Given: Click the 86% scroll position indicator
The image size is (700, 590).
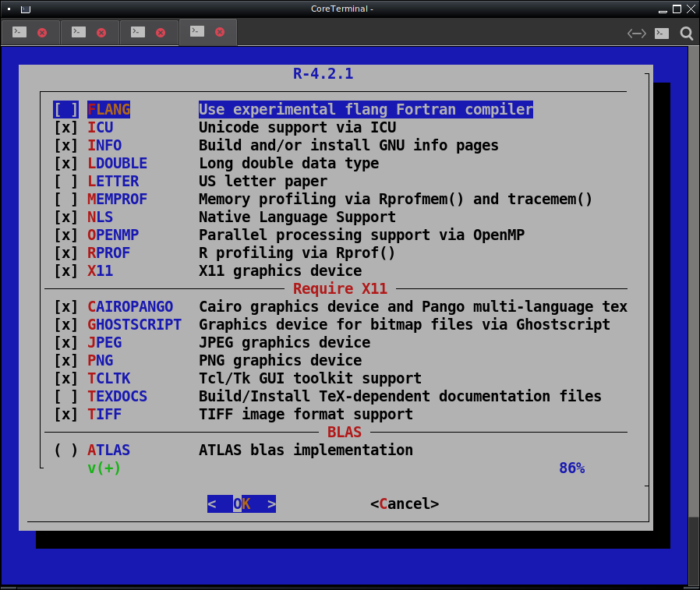Looking at the screenshot, I should click(x=572, y=468).
